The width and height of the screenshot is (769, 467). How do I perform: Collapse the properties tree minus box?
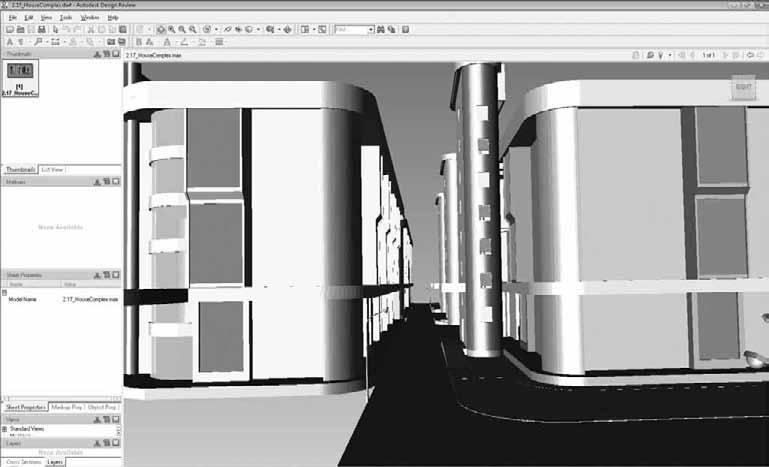point(4,292)
